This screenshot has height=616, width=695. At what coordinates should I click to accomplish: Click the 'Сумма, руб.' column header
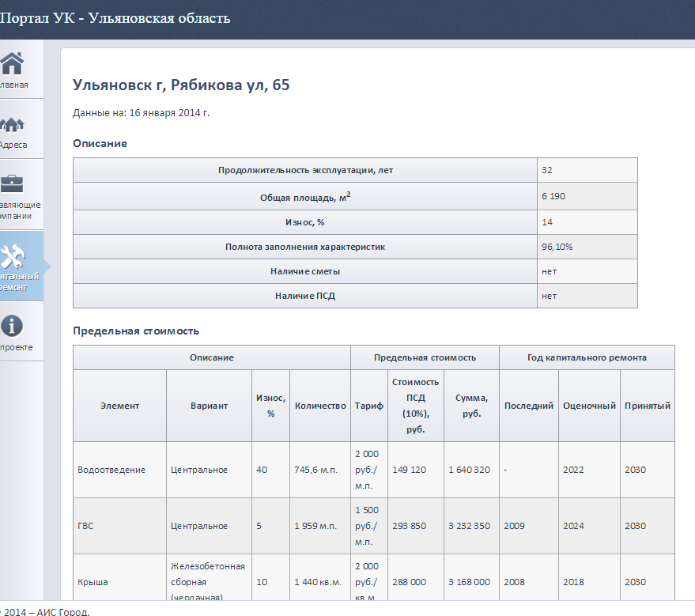coord(471,406)
